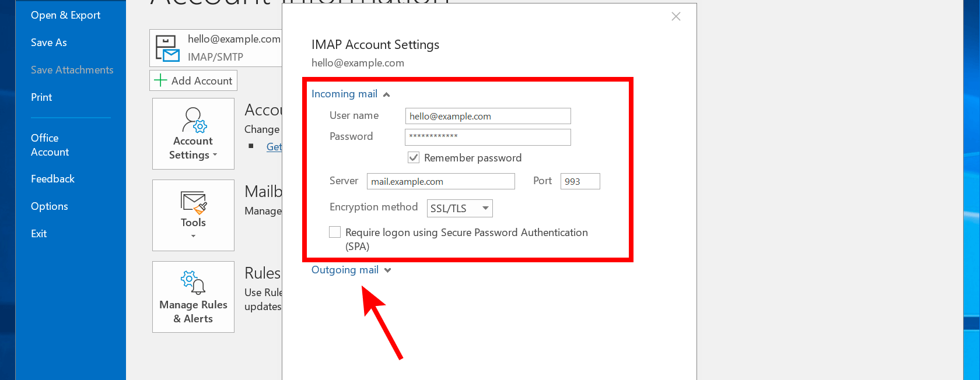Click the blue 'Get' hyperlink
Screen dimensions: 980x380
point(275,146)
